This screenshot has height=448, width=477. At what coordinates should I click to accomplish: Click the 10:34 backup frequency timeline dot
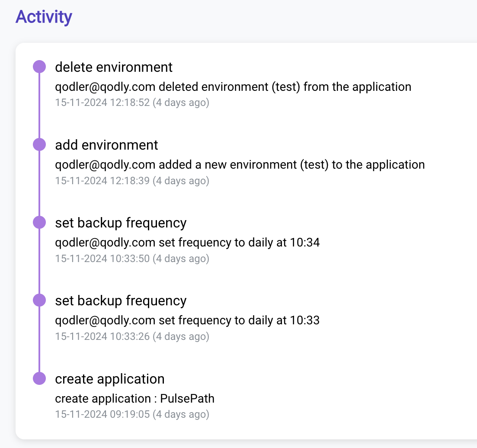(39, 222)
